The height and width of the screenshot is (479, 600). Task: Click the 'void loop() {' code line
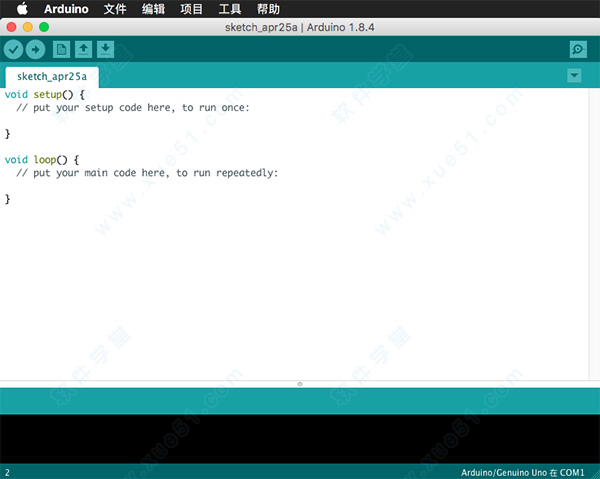42,160
